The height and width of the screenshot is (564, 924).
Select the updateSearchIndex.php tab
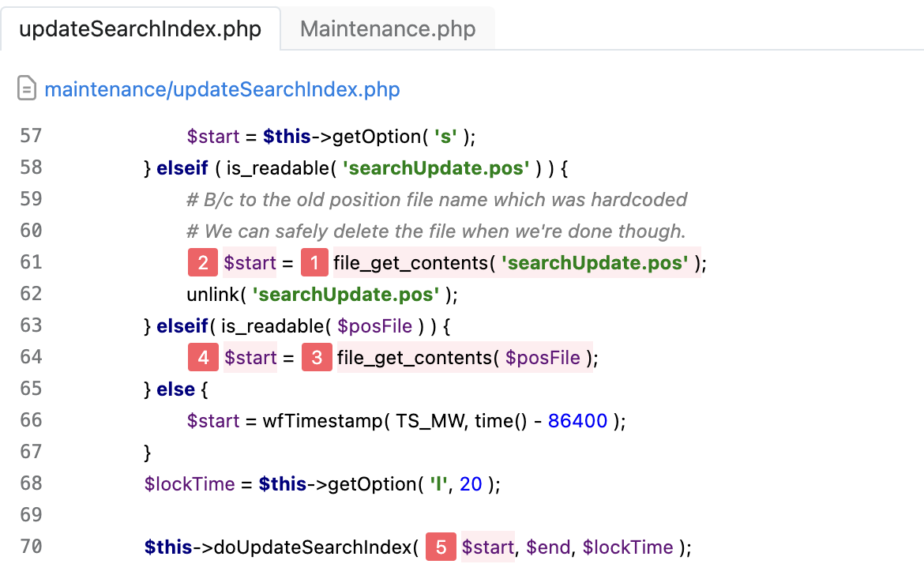[140, 29]
